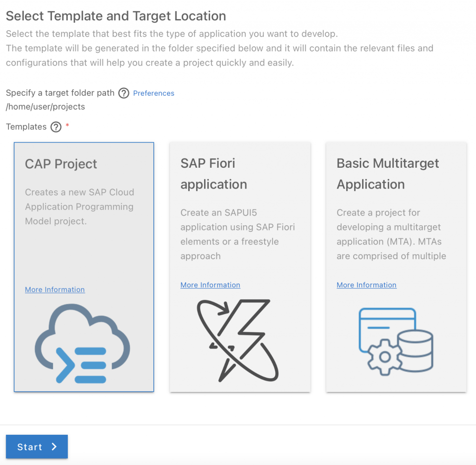The height and width of the screenshot is (465, 476).
Task: Select the Basic Multitarget Application card
Action: (396, 267)
